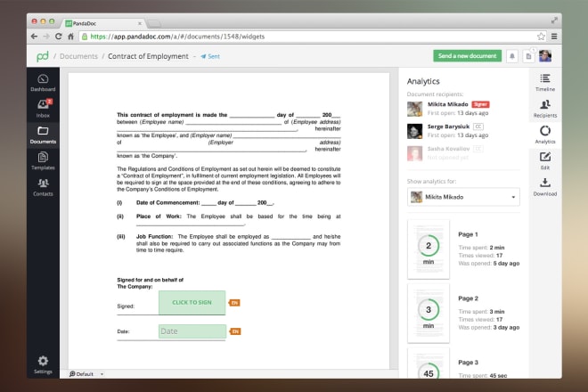Viewport: 588px width, 392px height.
Task: Open Page 1 analytics thumbnail
Action: (x=429, y=249)
